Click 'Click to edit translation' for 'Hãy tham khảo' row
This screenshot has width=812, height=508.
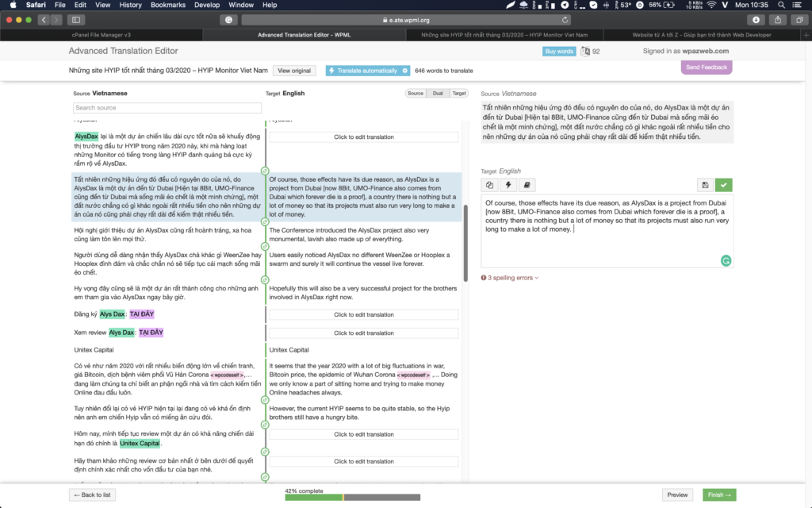[x=363, y=461]
